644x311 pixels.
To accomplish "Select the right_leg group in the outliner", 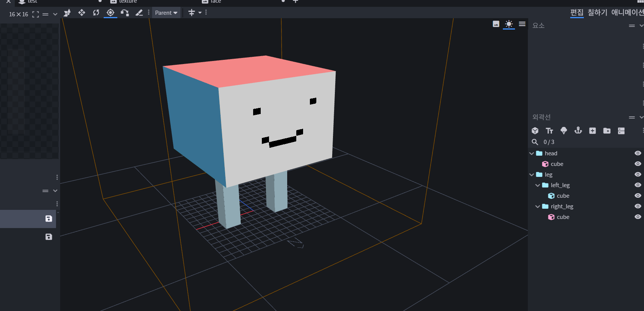I will tap(586, 206).
